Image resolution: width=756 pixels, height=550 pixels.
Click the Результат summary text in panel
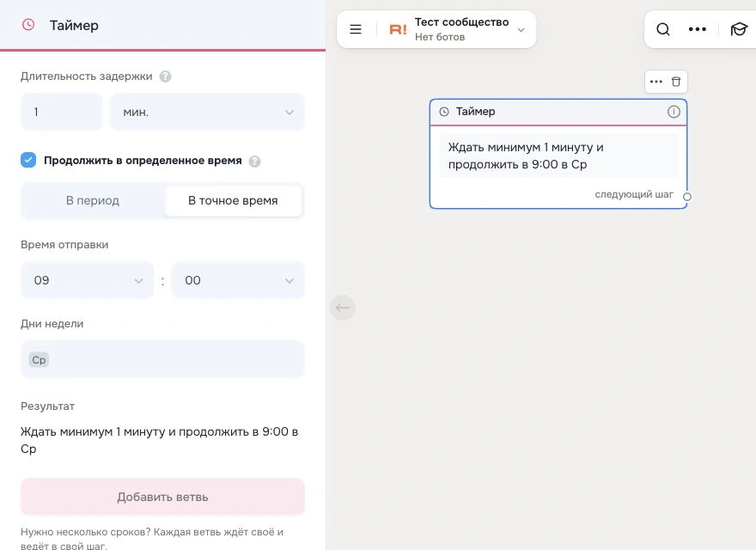(x=159, y=440)
